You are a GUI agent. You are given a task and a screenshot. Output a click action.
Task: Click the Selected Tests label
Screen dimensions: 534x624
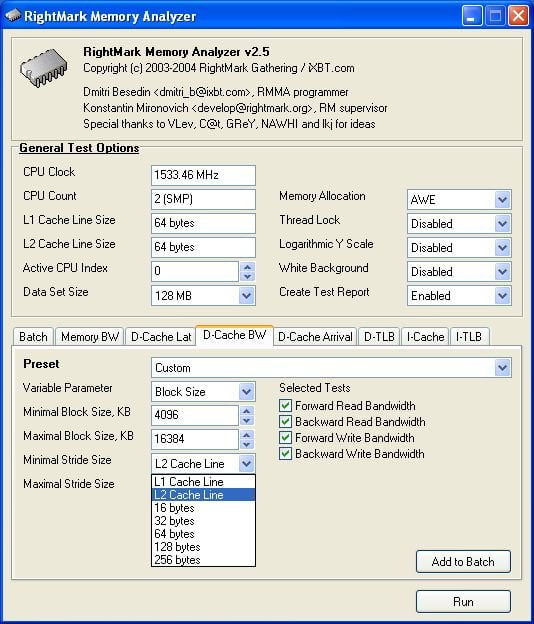point(315,388)
